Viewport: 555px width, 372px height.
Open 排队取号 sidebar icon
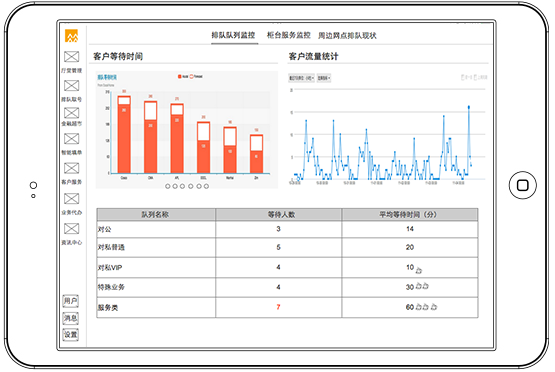[x=71, y=86]
